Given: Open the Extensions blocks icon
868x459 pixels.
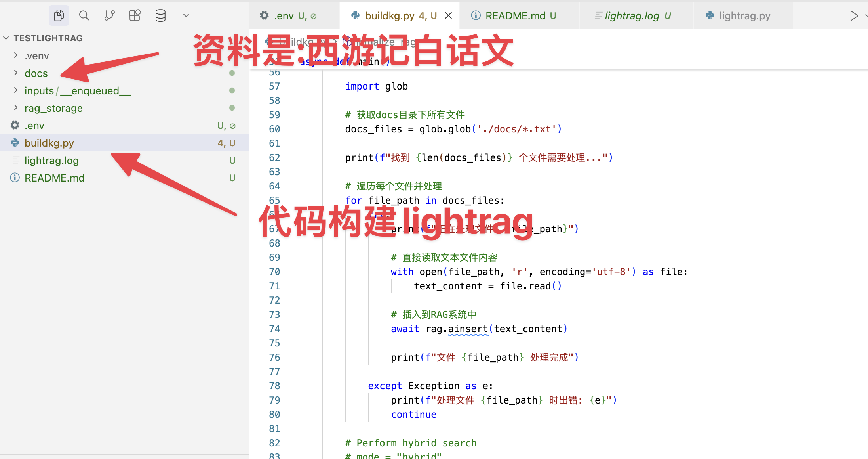Looking at the screenshot, I should [135, 15].
